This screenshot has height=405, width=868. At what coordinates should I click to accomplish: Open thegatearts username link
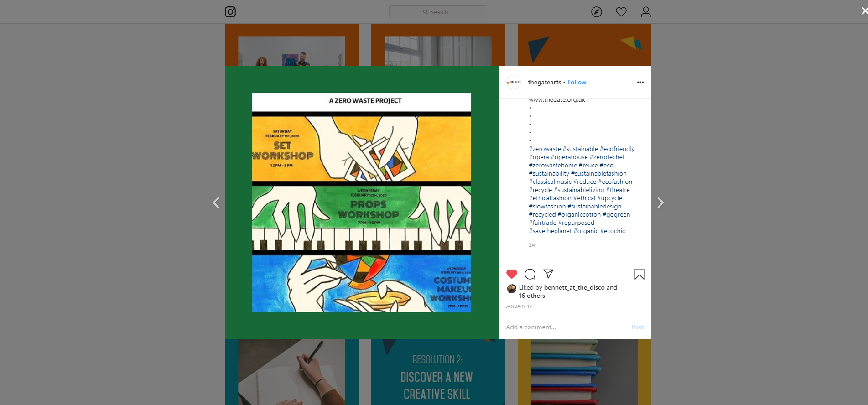[545, 82]
